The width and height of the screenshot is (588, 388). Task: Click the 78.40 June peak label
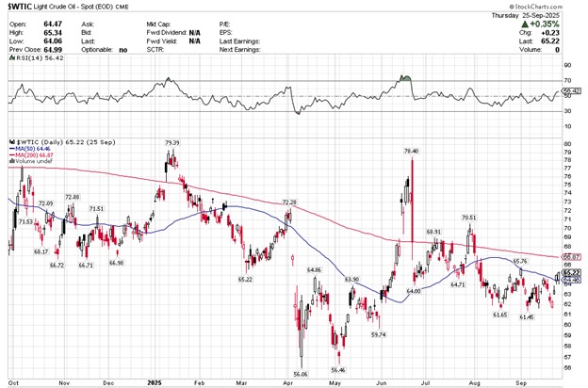(x=411, y=151)
